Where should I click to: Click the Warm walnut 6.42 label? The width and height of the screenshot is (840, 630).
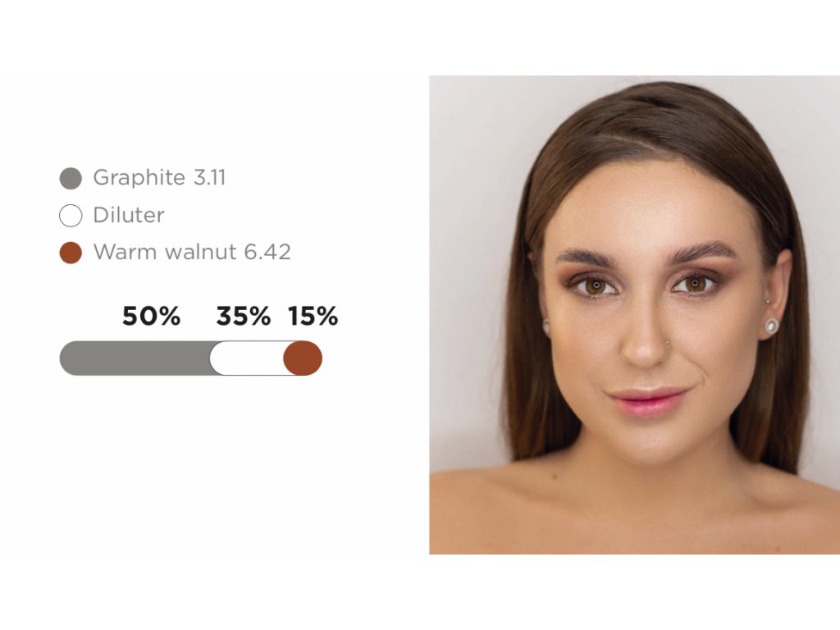coord(192,252)
